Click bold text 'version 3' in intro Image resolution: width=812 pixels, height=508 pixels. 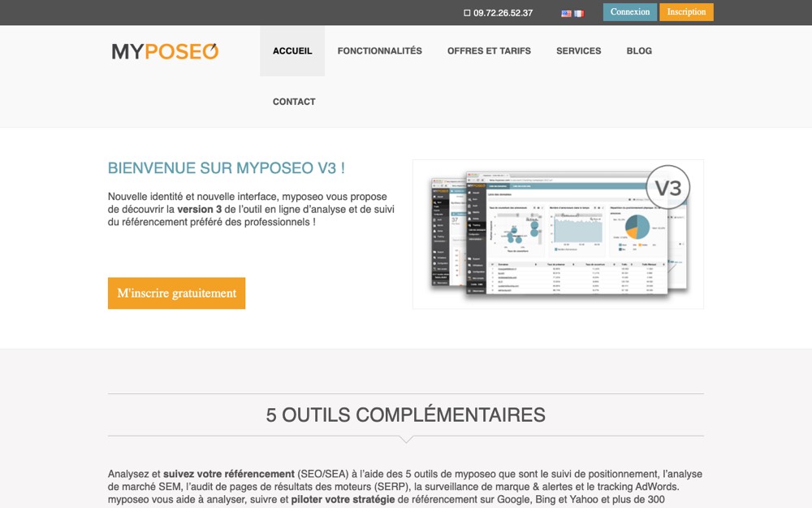tap(200, 210)
